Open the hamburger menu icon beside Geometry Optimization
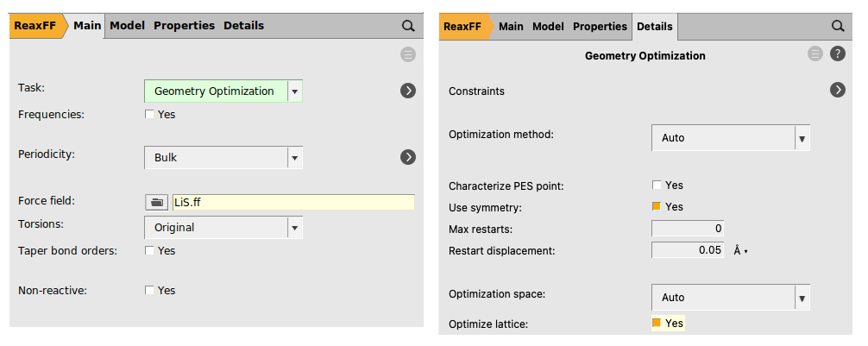Screen dimensions: 868x346 815,54
